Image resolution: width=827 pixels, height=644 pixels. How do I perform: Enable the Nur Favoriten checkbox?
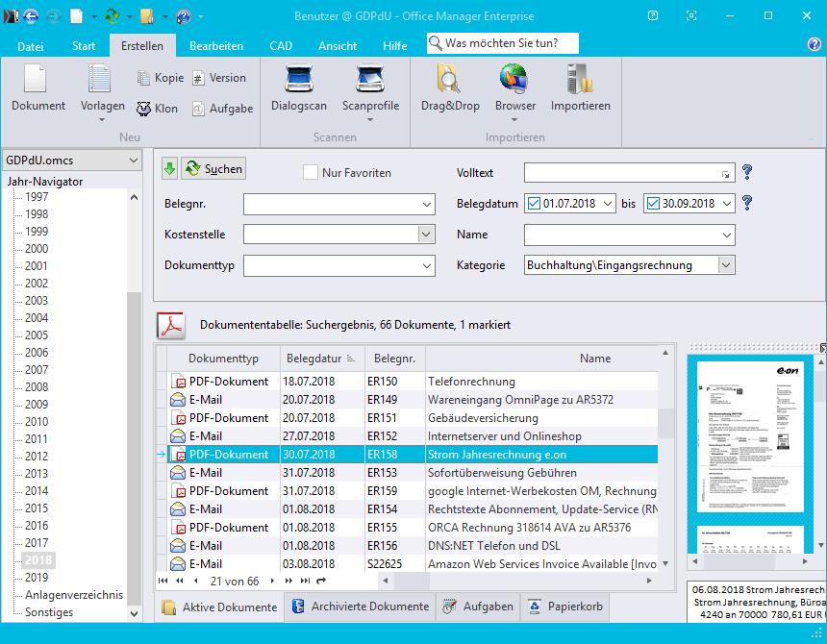tap(311, 173)
